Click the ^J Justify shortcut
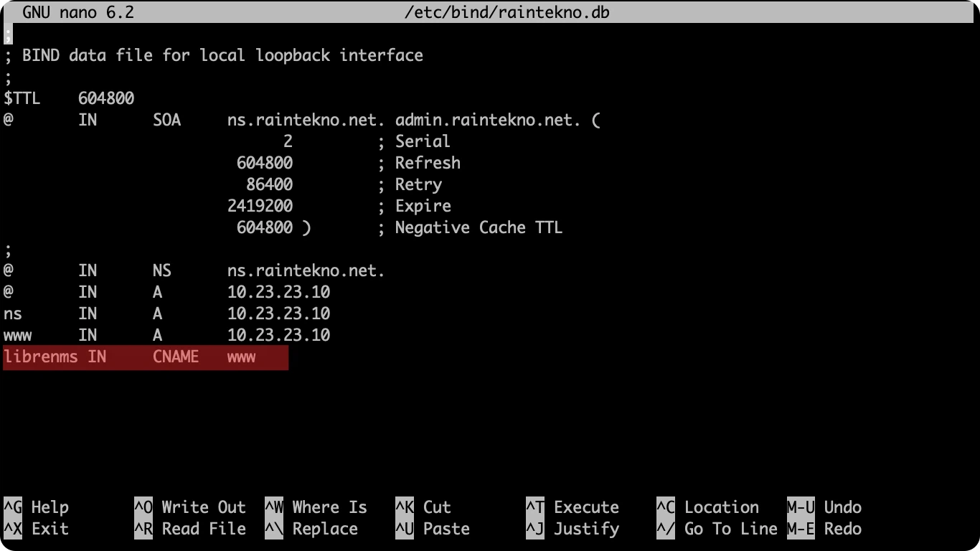 click(x=573, y=529)
